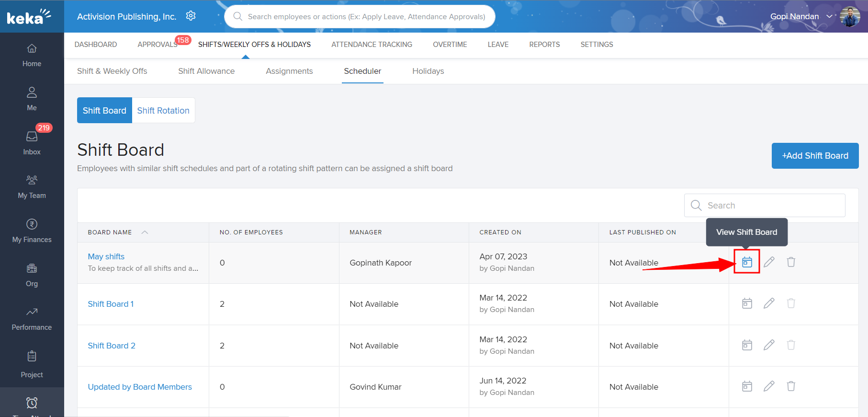This screenshot has width=868, height=417.
Task: Expand the Gopi Nandan profile dropdown
Action: click(x=829, y=16)
